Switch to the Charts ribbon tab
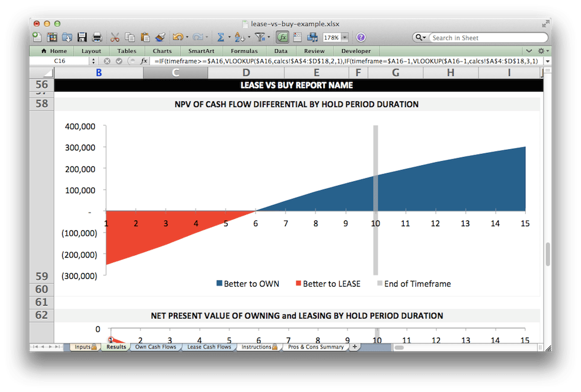Viewport: 581px width, 392px height. pos(162,51)
